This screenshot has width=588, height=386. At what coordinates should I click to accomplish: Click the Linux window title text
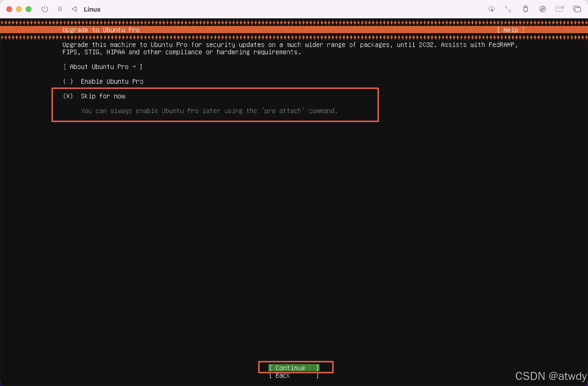pos(92,9)
